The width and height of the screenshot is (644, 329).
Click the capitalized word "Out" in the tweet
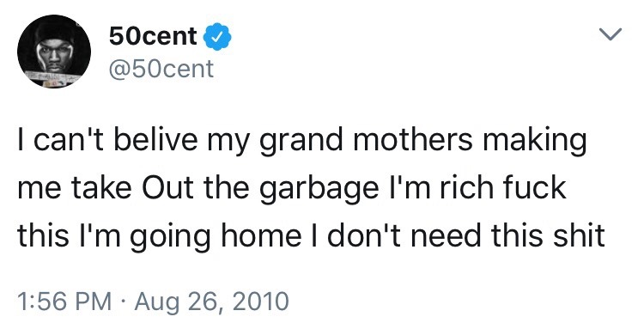pyautogui.click(x=167, y=187)
